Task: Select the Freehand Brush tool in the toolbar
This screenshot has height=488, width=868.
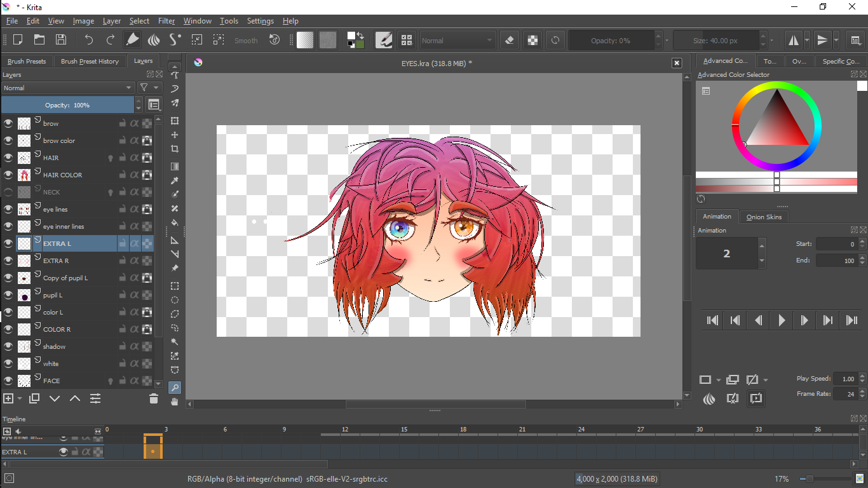Action: point(132,39)
